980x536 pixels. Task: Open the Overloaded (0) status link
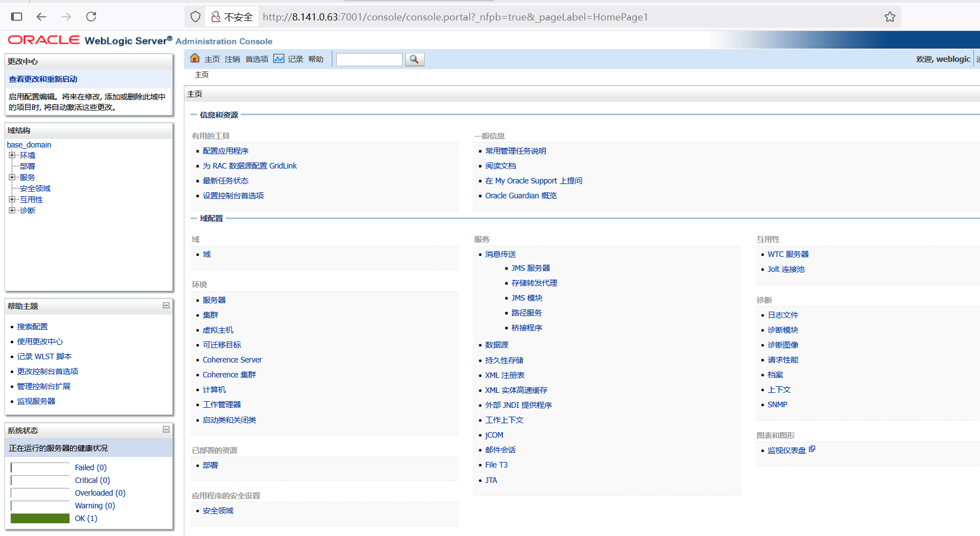coord(100,493)
